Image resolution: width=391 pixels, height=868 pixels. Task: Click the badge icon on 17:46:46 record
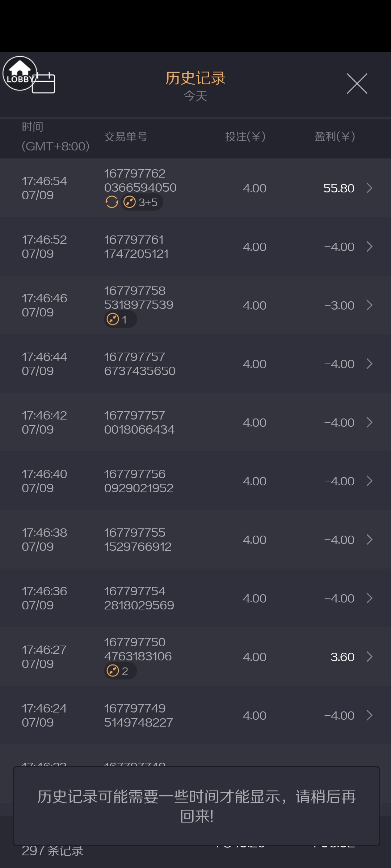pyautogui.click(x=113, y=319)
